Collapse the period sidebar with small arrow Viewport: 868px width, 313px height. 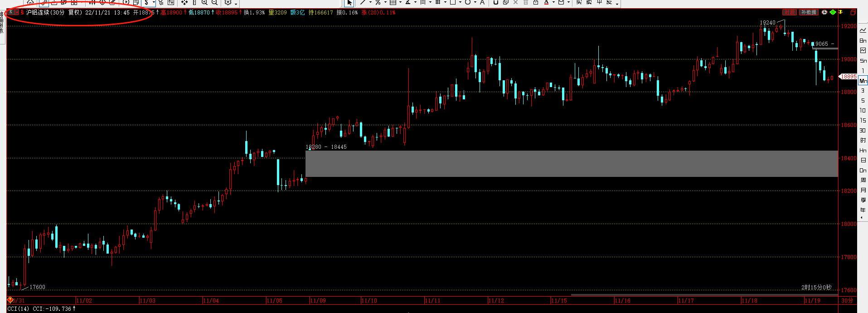click(x=862, y=218)
